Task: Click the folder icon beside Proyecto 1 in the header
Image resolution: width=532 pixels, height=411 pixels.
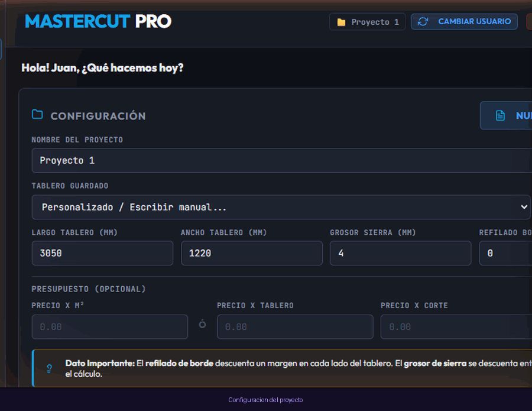Action: tap(341, 22)
